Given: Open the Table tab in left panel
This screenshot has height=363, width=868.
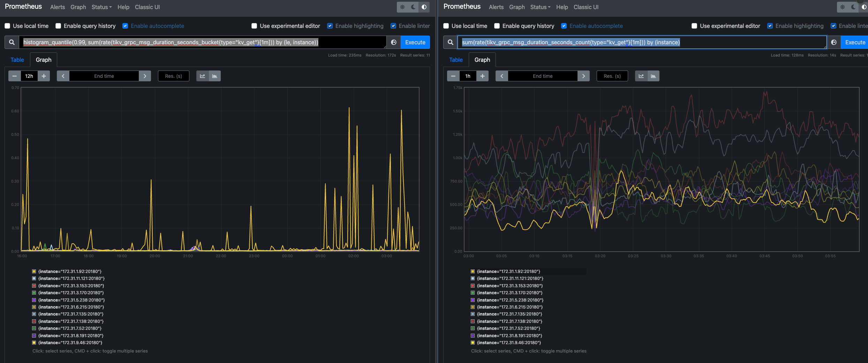Looking at the screenshot, I should [x=17, y=60].
